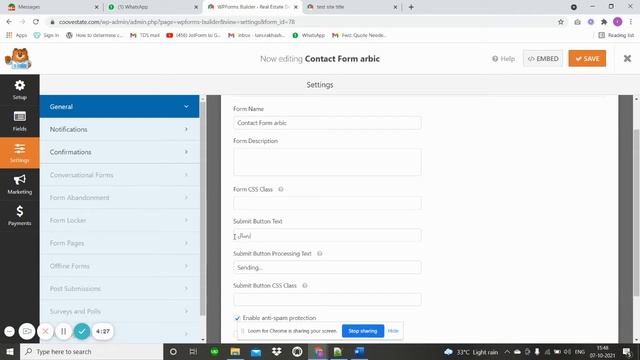The height and width of the screenshot is (360, 640).
Task: Cancel the Loom recording with X
Action: pos(45,331)
